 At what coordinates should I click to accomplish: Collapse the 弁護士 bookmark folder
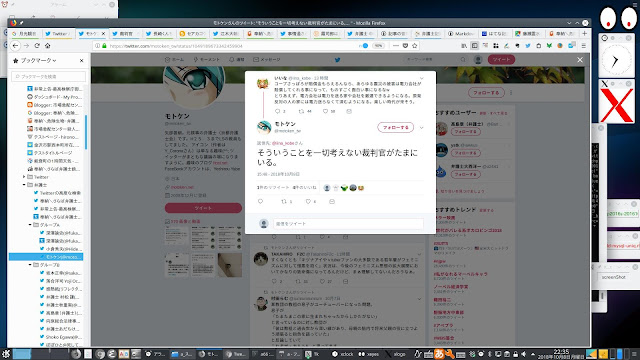coord(24,185)
